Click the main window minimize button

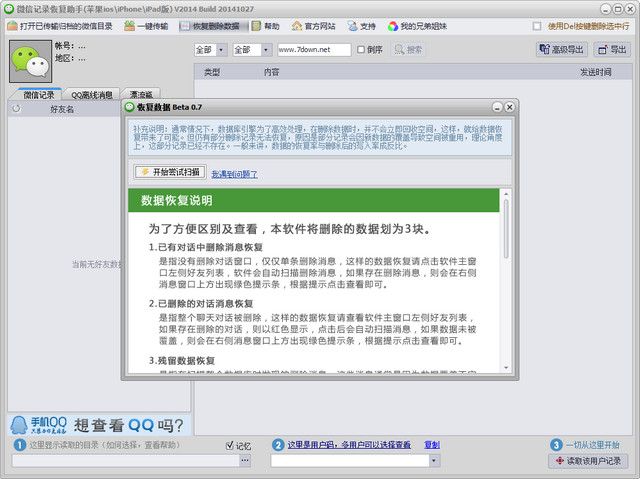pos(605,9)
